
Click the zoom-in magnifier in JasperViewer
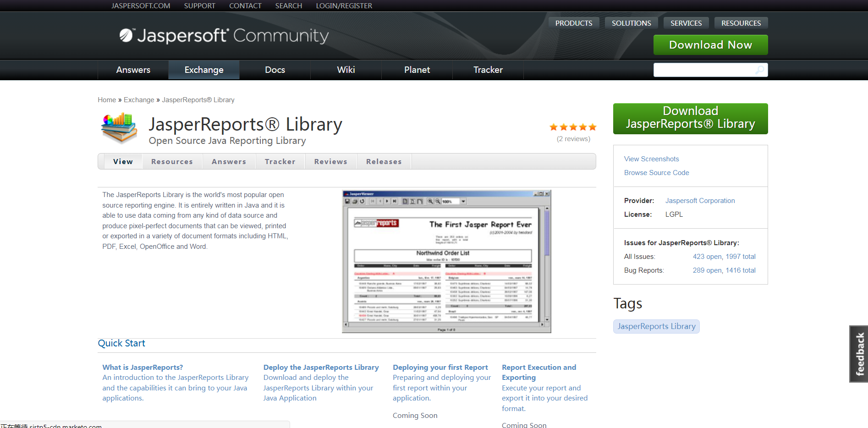click(431, 201)
